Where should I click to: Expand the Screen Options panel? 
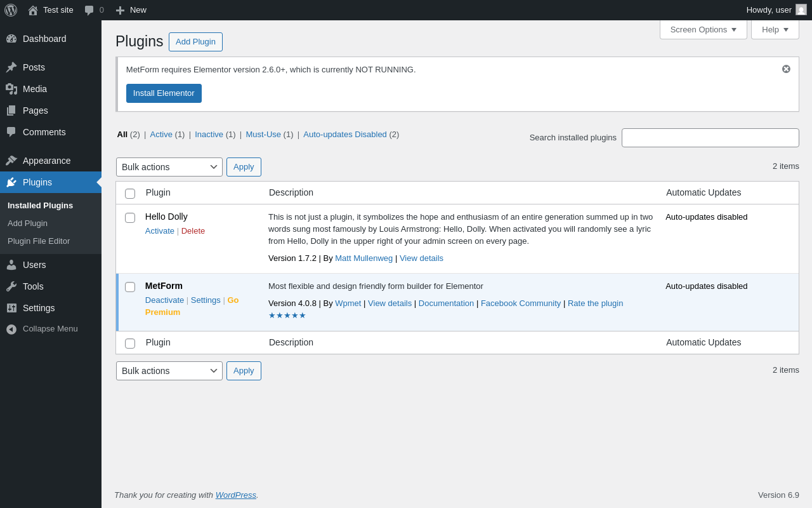[x=703, y=29]
